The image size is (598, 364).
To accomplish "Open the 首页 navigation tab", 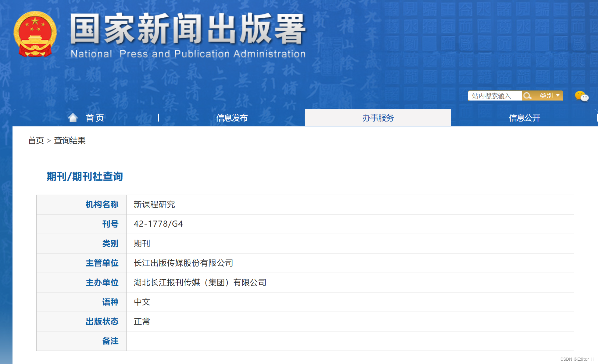I will coord(95,118).
